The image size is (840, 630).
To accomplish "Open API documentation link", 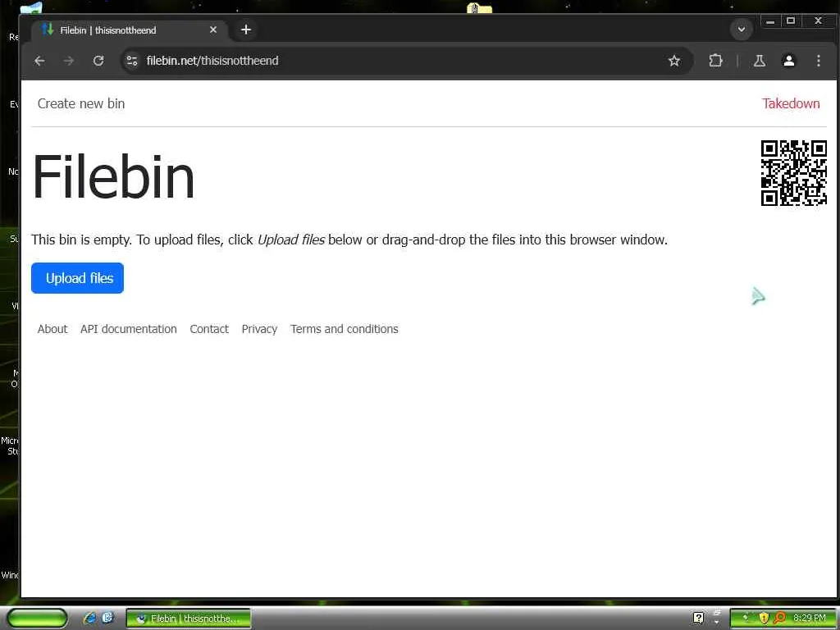I will 129,329.
